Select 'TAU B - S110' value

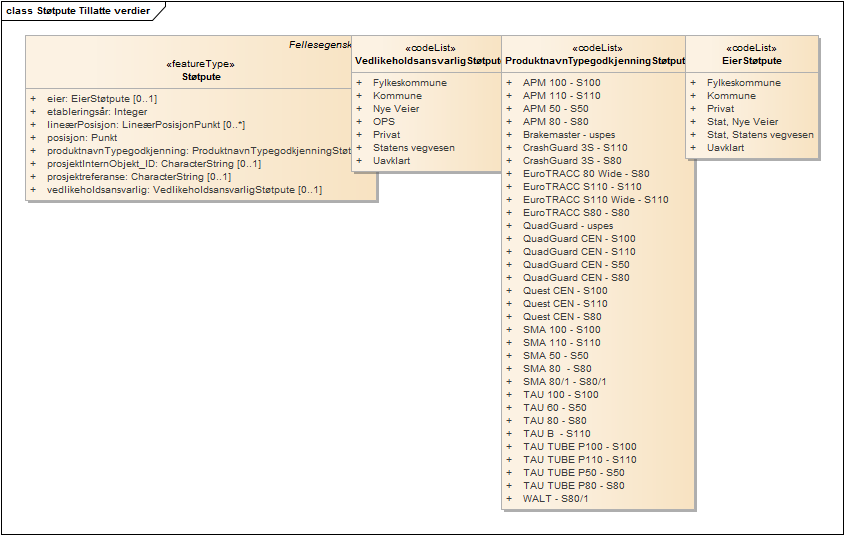(x=557, y=433)
